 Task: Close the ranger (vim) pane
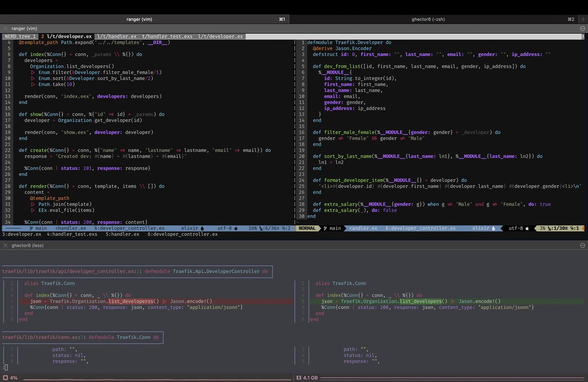[5, 29]
